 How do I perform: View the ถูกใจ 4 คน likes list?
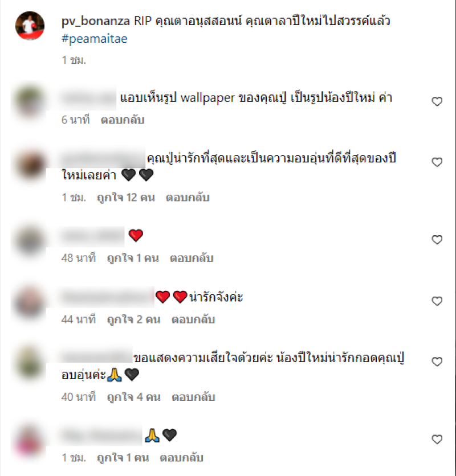point(134,397)
